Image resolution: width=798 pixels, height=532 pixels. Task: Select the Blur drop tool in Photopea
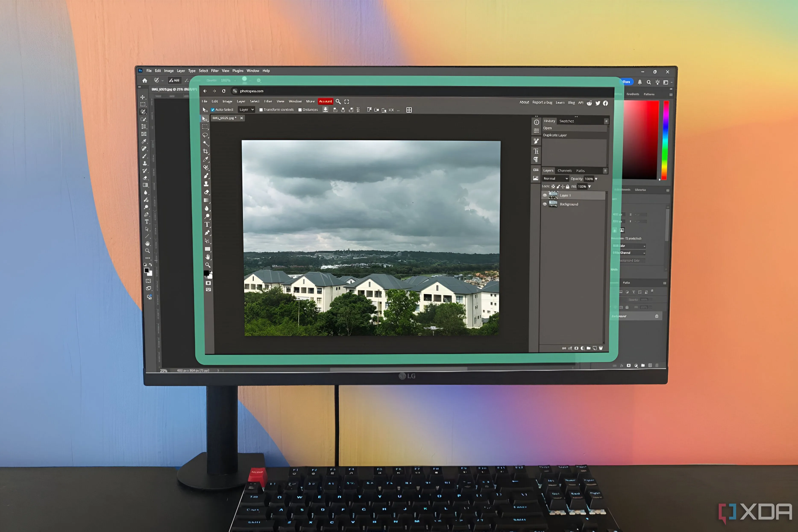click(207, 208)
